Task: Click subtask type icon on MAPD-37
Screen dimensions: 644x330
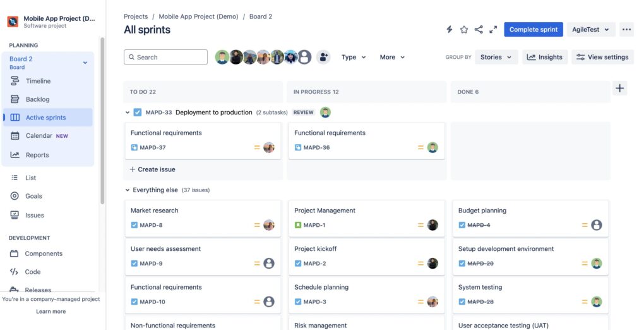Action: [134, 147]
